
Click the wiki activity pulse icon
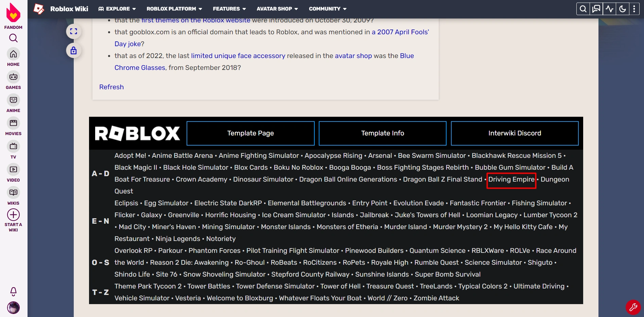(x=609, y=9)
